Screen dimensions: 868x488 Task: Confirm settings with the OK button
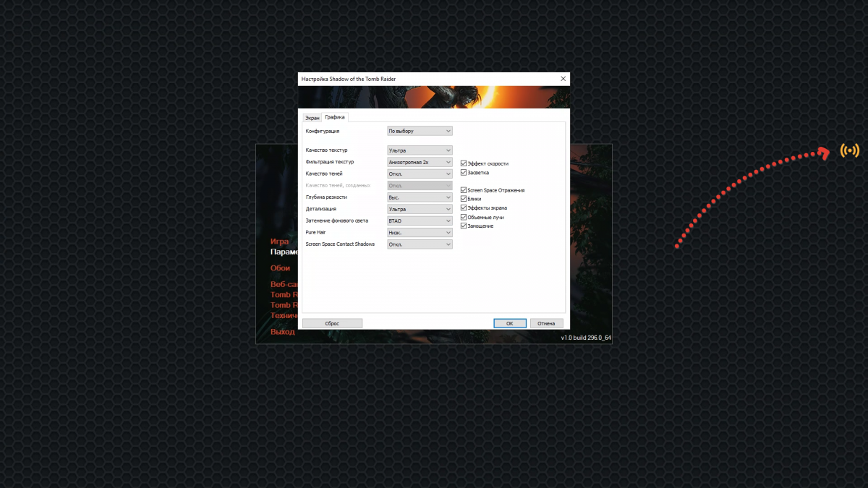509,323
